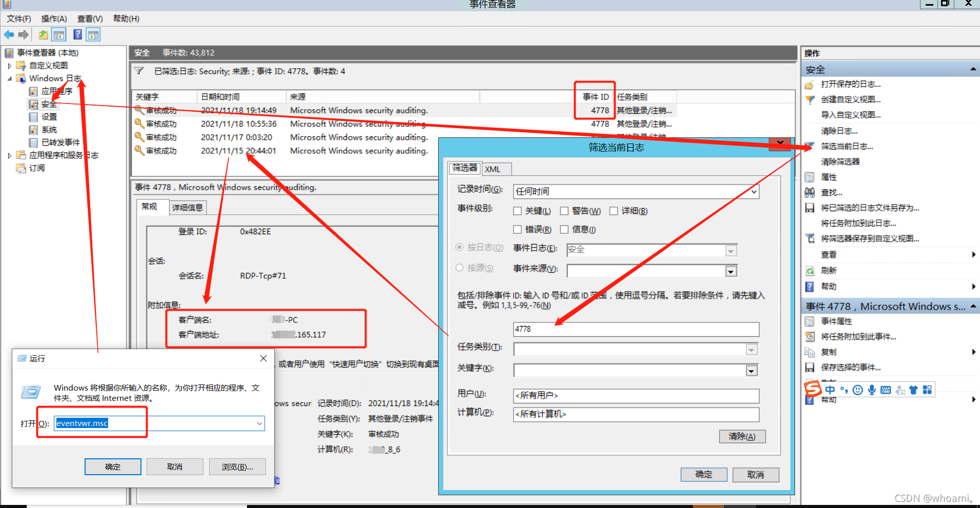Screen dimensions: 980x508
Task: Click the Sogou toolbox grid icon
Action: [x=927, y=390]
